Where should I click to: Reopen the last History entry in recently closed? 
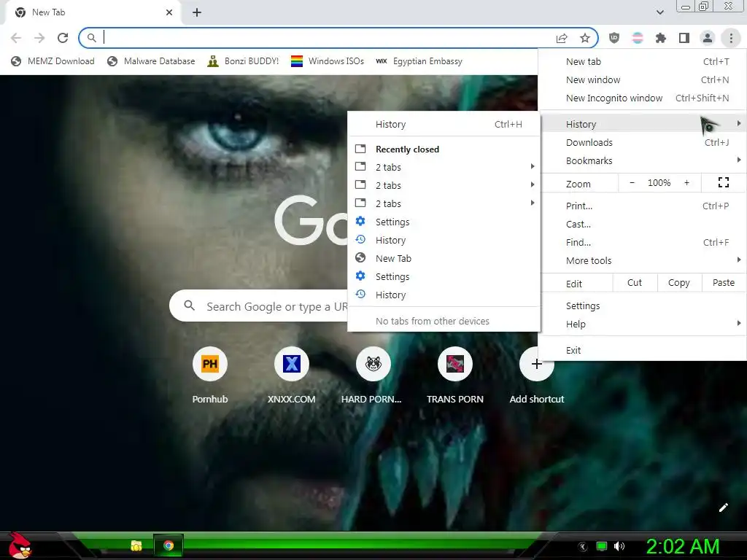point(444,295)
